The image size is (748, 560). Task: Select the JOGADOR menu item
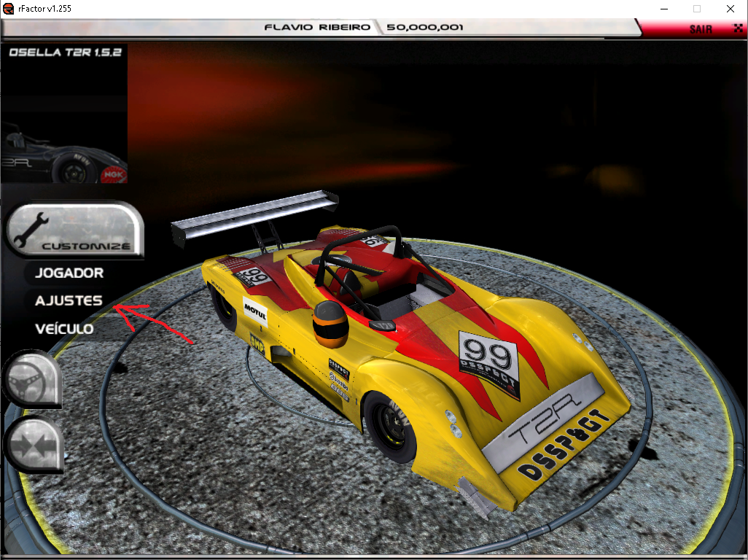(69, 273)
